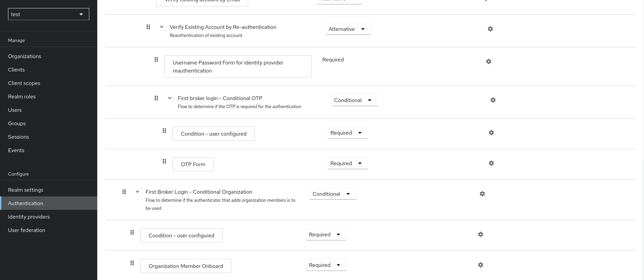This screenshot has width=644, height=280.
Task: Click gear icon for First Broker Login Conditional Organization
Action: pos(482,194)
